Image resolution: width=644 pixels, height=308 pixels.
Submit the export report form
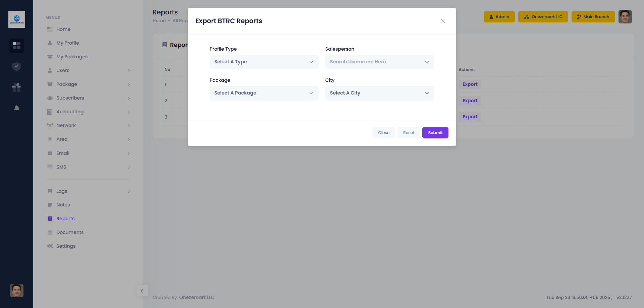[435, 133]
